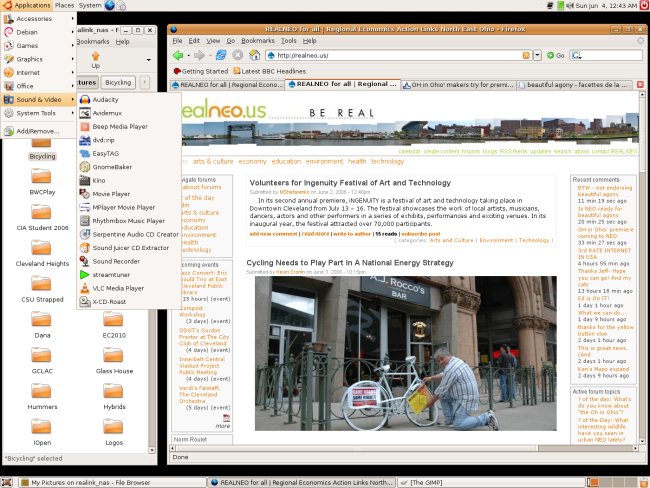
Task: Switch to 'OH in Ohio' makers tab
Action: click(458, 85)
